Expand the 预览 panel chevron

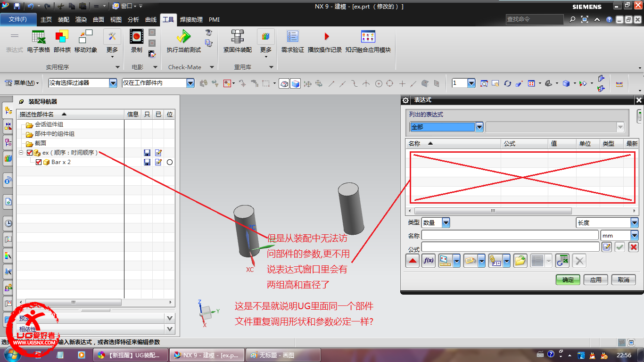[170, 318]
